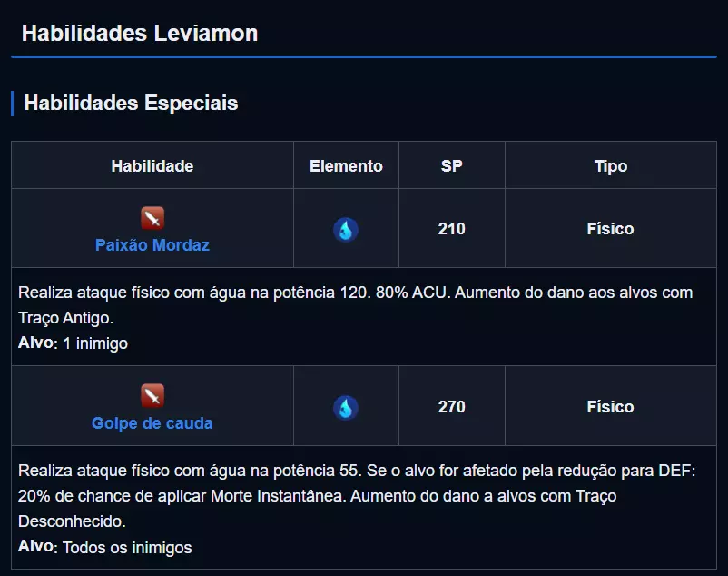The width and height of the screenshot is (728, 576).
Task: Click the Golpe de cauda skill icon
Action: click(x=152, y=396)
